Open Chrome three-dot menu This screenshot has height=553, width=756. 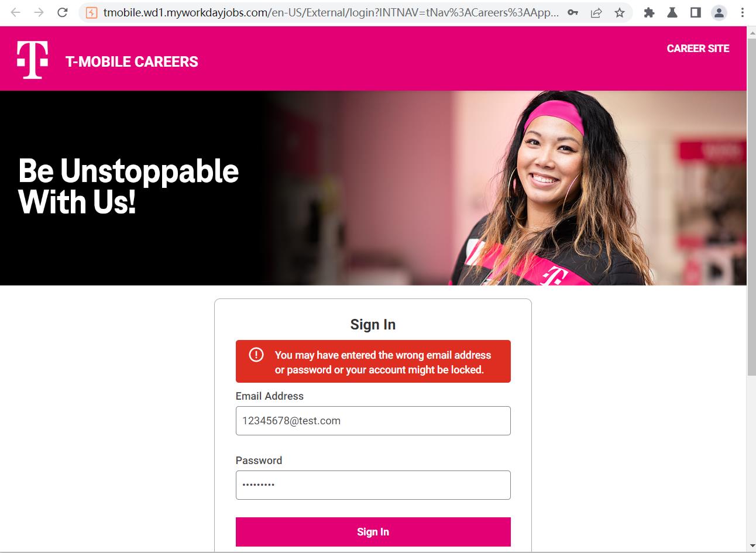point(743,12)
